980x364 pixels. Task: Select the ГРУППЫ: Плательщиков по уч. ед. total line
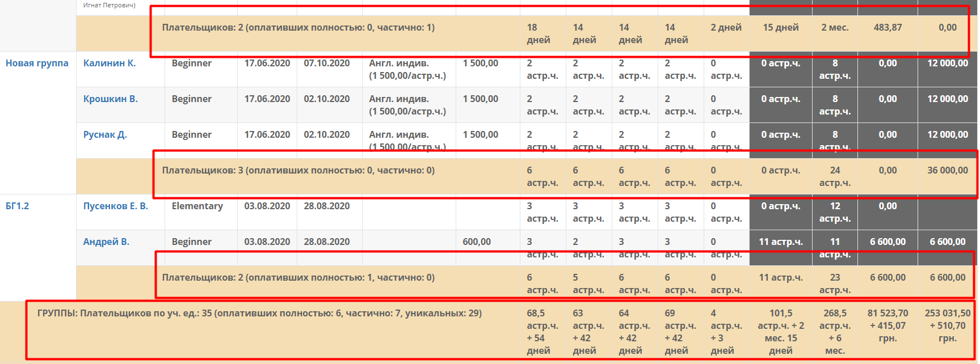coord(259,313)
